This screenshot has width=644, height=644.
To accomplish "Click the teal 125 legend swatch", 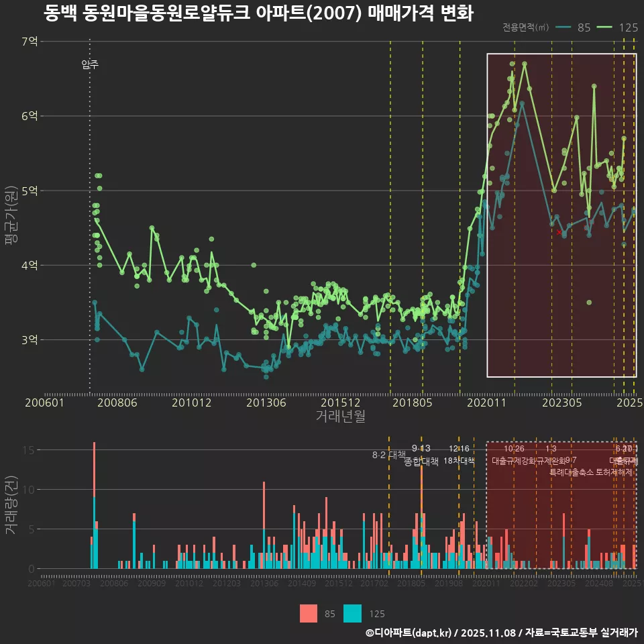I will tap(352, 613).
